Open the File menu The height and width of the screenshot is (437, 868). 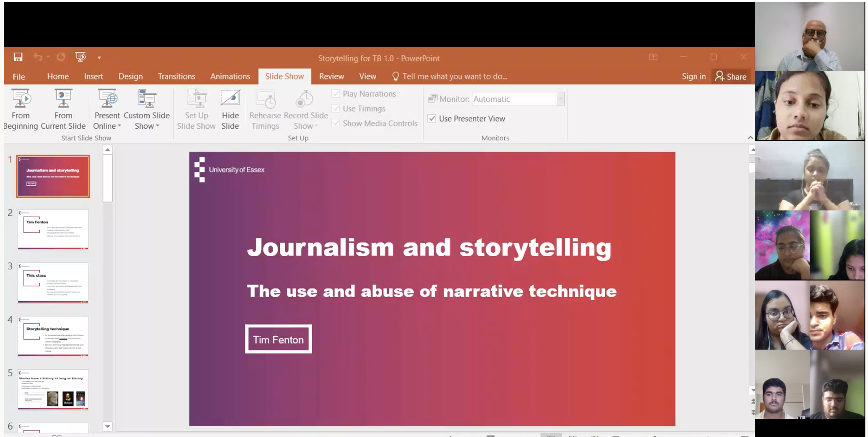[x=19, y=77]
